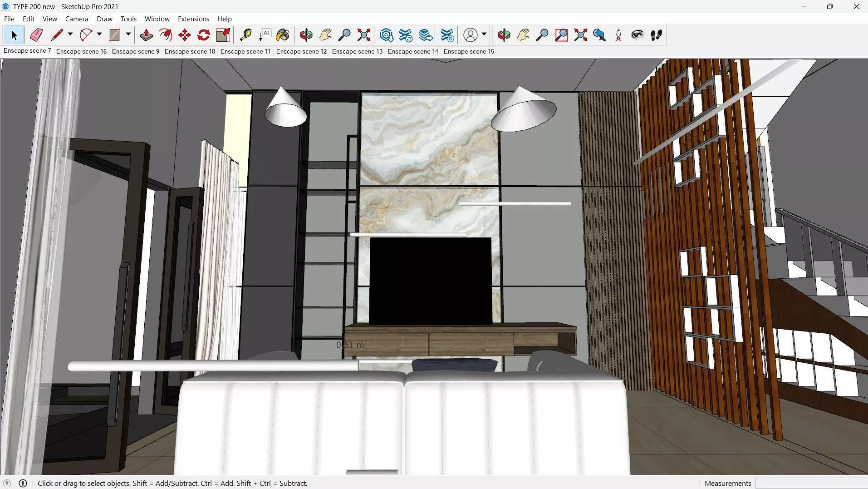This screenshot has height=489, width=868.
Task: Open the Extension Manager icon
Action: pos(447,35)
